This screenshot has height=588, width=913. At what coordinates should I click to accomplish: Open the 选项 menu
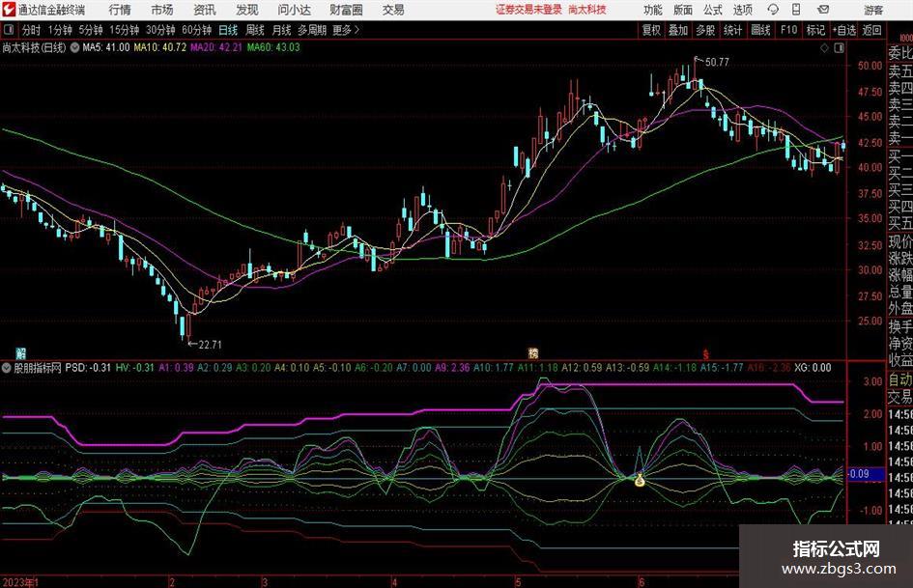coord(742,10)
